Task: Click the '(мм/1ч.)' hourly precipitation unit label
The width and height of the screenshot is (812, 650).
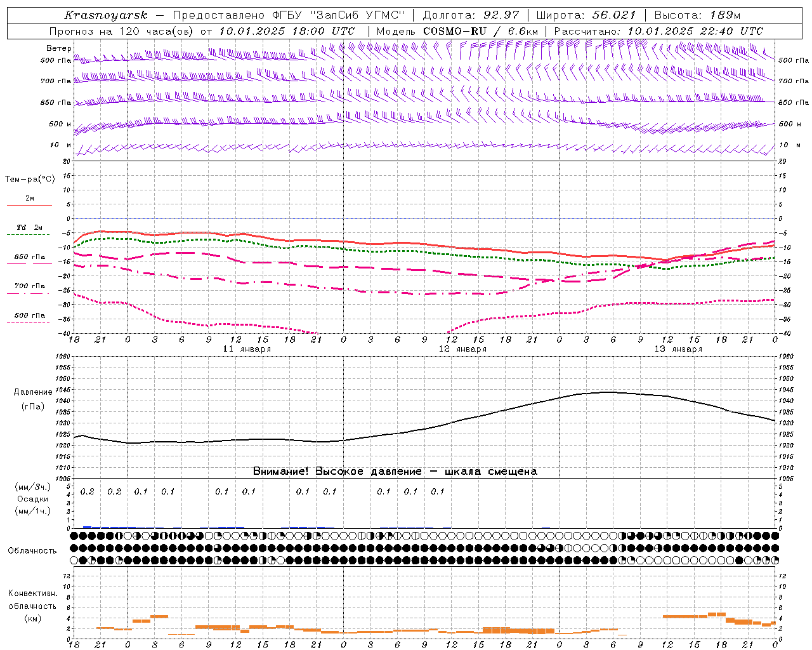Action: [x=33, y=511]
